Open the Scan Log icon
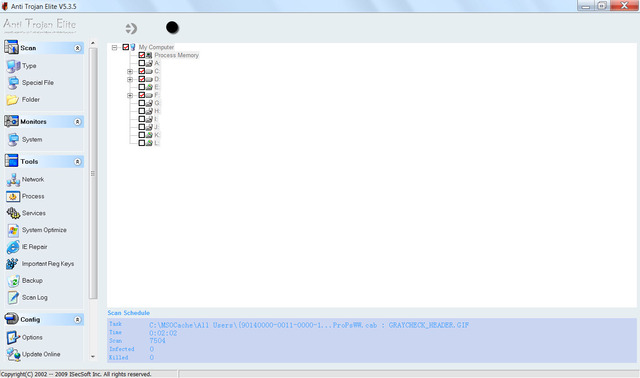This screenshot has width=640, height=378. (x=13, y=298)
